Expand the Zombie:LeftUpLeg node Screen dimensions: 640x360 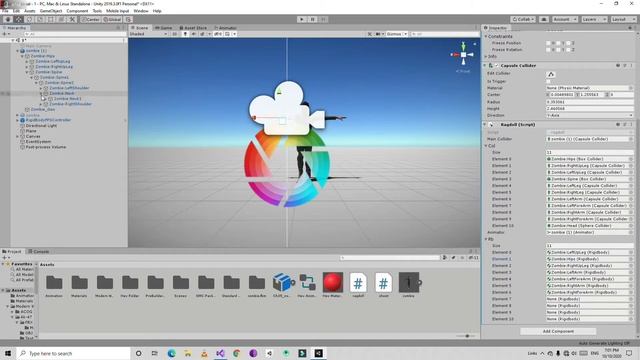pos(27,61)
